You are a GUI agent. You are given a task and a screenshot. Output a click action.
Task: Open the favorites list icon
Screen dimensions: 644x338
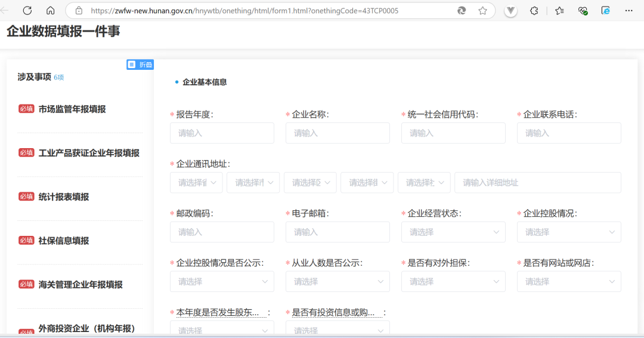pos(559,11)
